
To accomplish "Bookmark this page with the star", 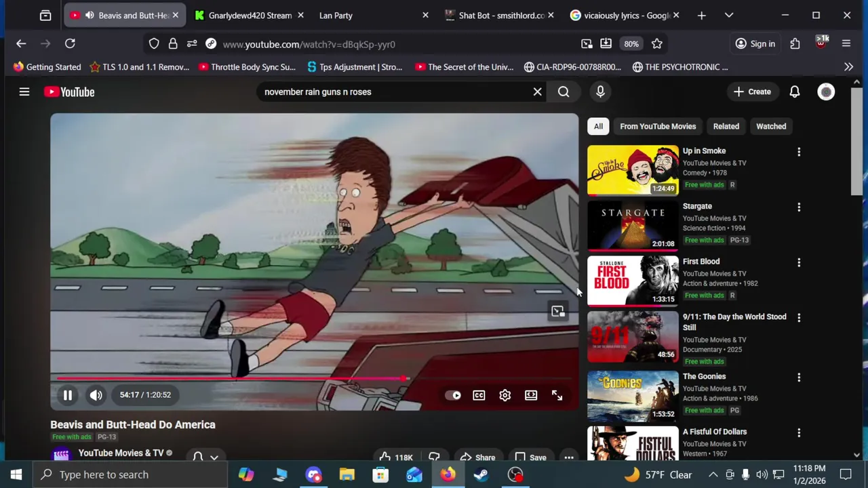I will (x=656, y=44).
